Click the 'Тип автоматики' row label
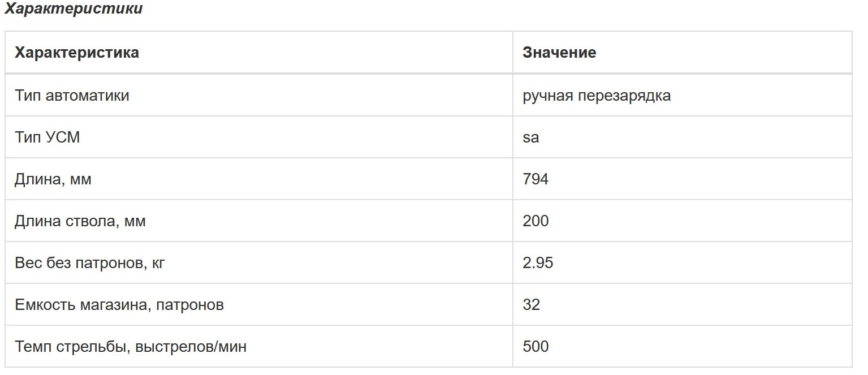Screen dimensions: 868x375 [72, 95]
